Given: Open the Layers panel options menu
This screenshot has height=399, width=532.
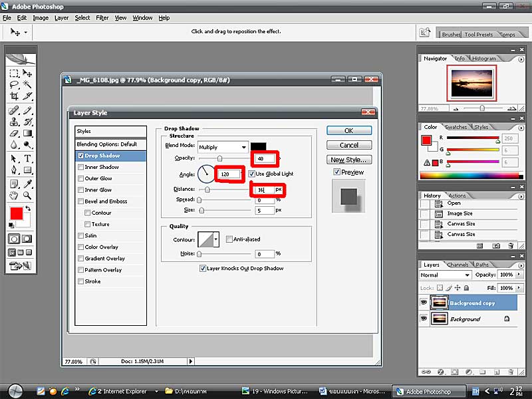Looking at the screenshot, I should tap(521, 265).
